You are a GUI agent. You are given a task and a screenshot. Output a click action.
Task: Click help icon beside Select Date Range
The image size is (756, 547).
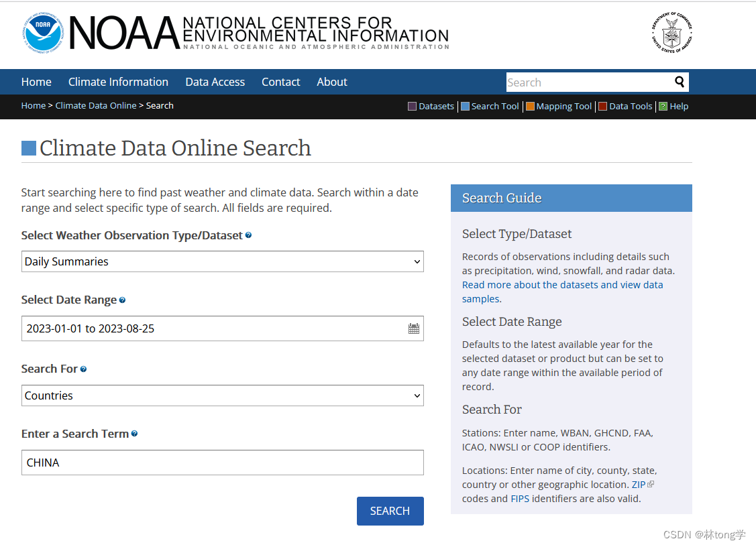[123, 300]
